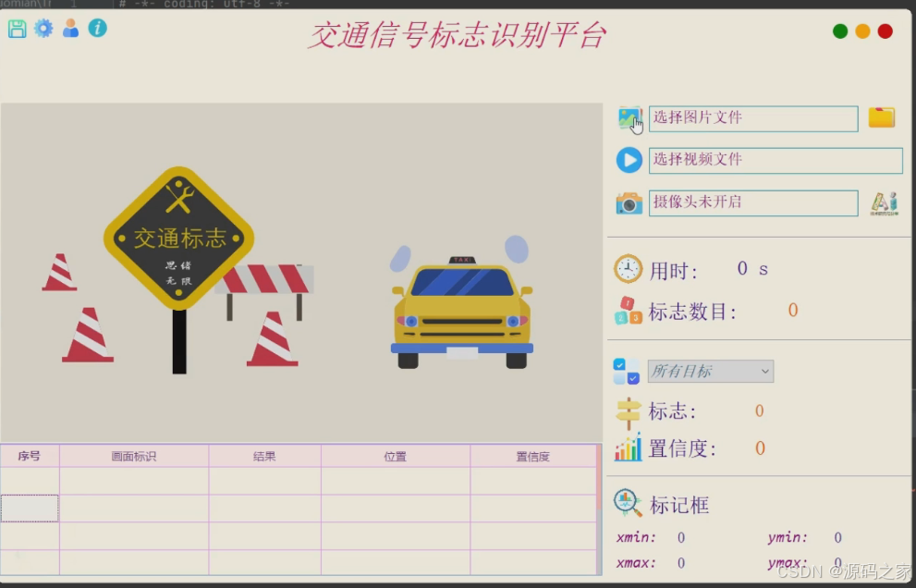916x588 pixels.
Task: Click the clock icon beside 用时
Action: click(x=628, y=269)
